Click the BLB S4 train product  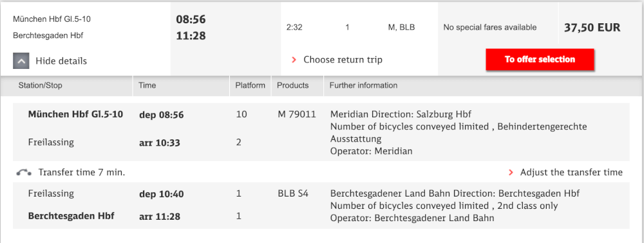[293, 193]
